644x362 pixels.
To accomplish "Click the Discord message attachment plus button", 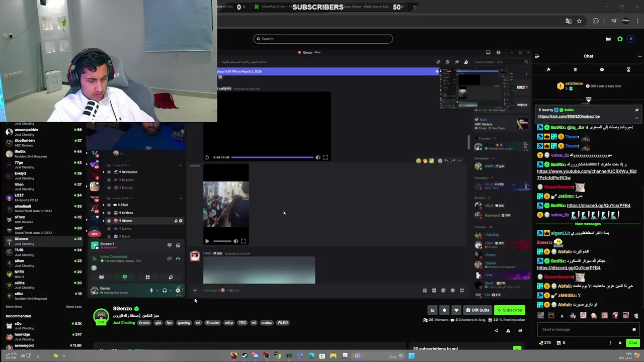I will click(x=195, y=290).
